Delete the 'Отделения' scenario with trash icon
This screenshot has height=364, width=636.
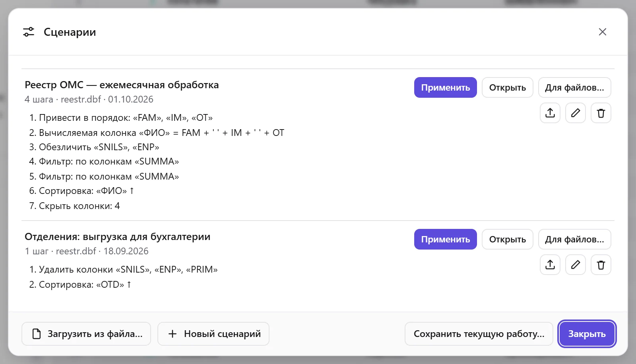(601, 265)
